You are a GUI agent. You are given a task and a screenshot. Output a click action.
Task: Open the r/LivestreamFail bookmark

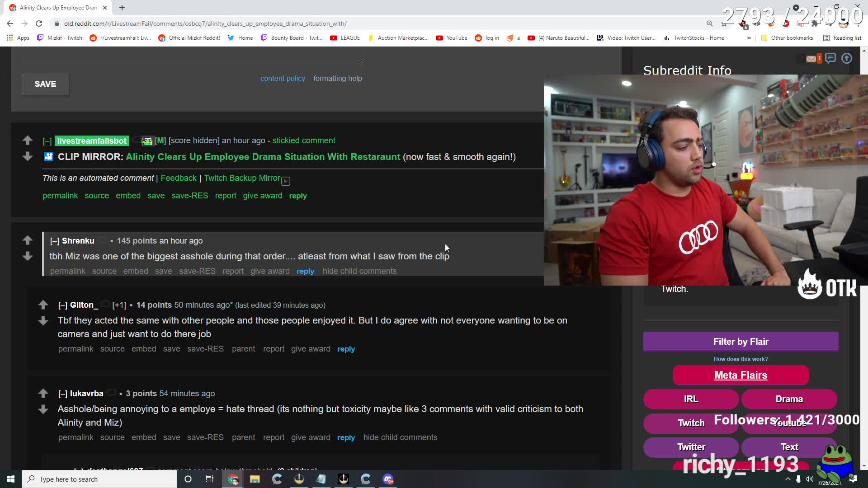120,38
